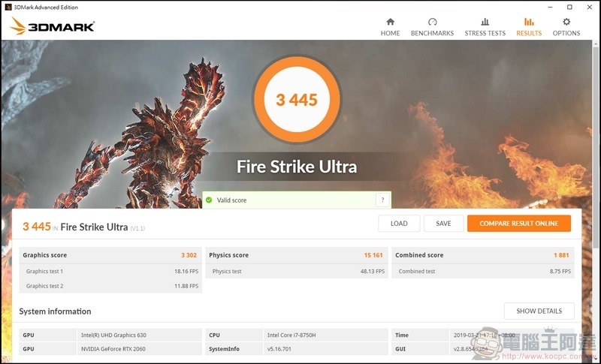Select the Benchmarks gauge icon
This screenshot has height=364, width=601.
pos(433,22)
